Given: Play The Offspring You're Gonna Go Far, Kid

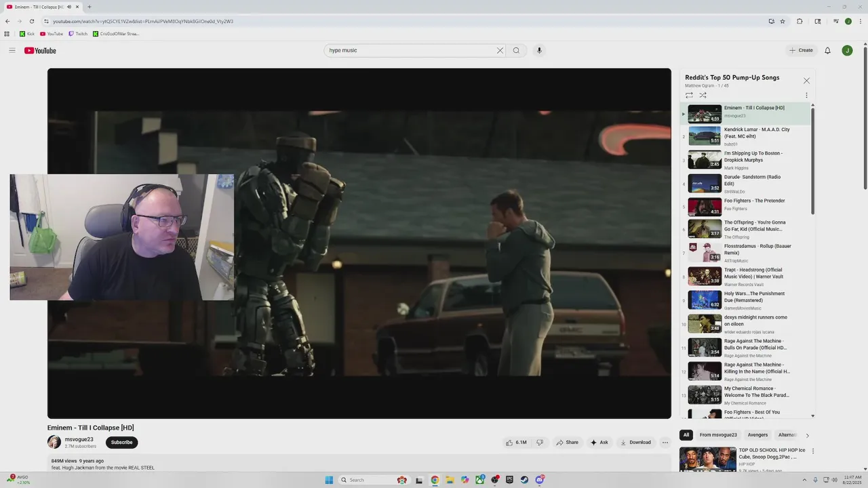Looking at the screenshot, I should pos(745,229).
